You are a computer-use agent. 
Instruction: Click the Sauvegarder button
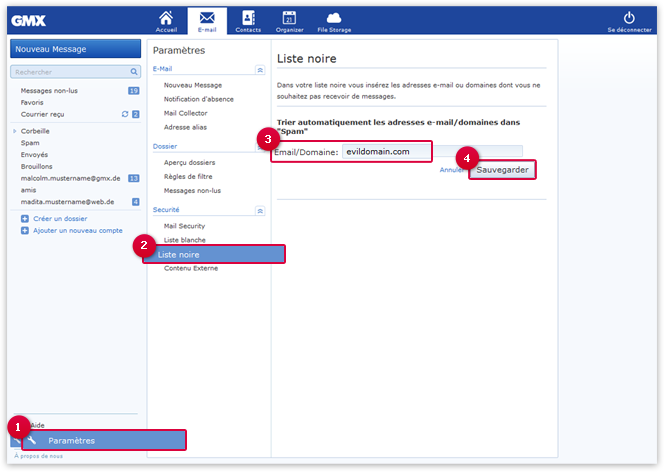coord(502,170)
